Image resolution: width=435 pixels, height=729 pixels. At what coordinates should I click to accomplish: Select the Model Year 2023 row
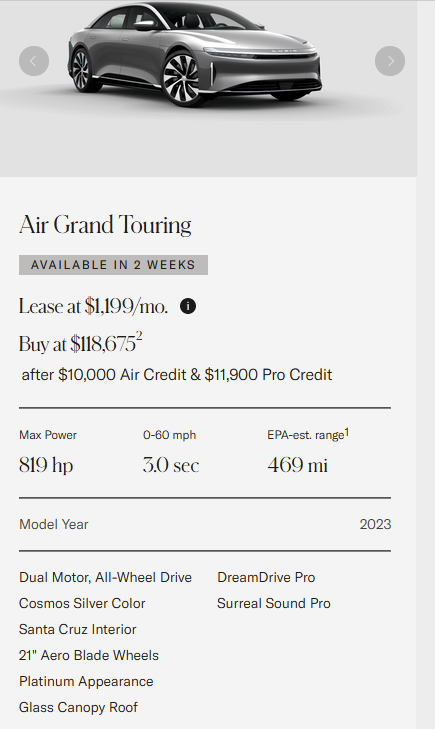tap(205, 524)
